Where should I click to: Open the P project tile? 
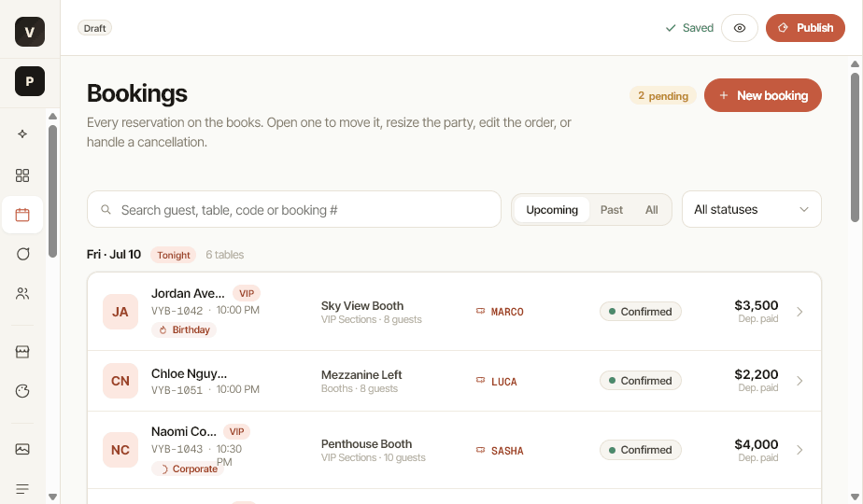click(x=30, y=81)
